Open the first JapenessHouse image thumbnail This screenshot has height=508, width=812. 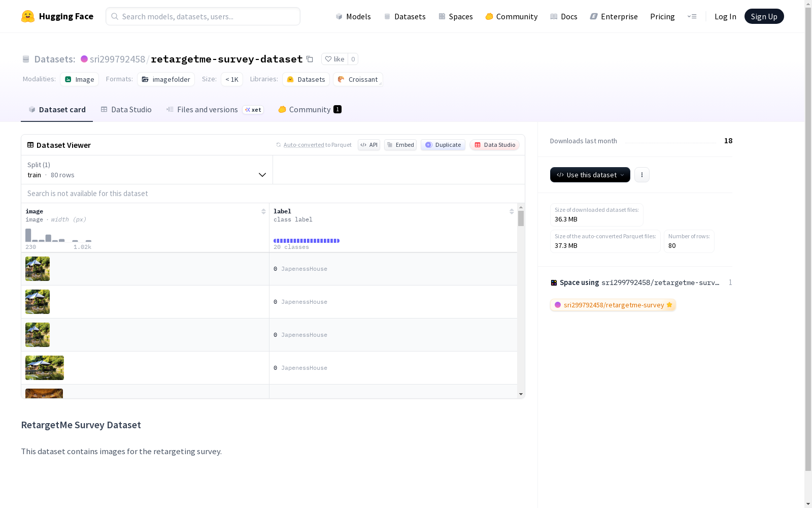click(x=38, y=269)
